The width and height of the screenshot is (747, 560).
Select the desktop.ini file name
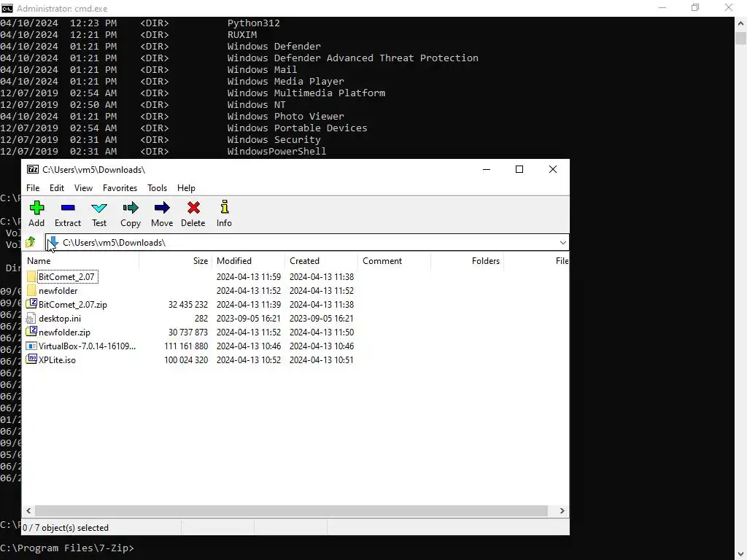coord(60,319)
